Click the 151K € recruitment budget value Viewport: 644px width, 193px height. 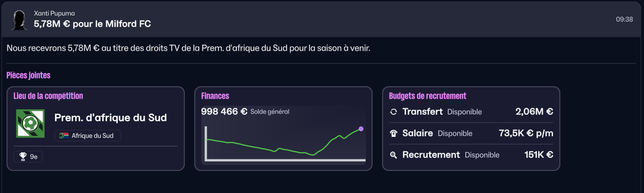[x=539, y=155]
